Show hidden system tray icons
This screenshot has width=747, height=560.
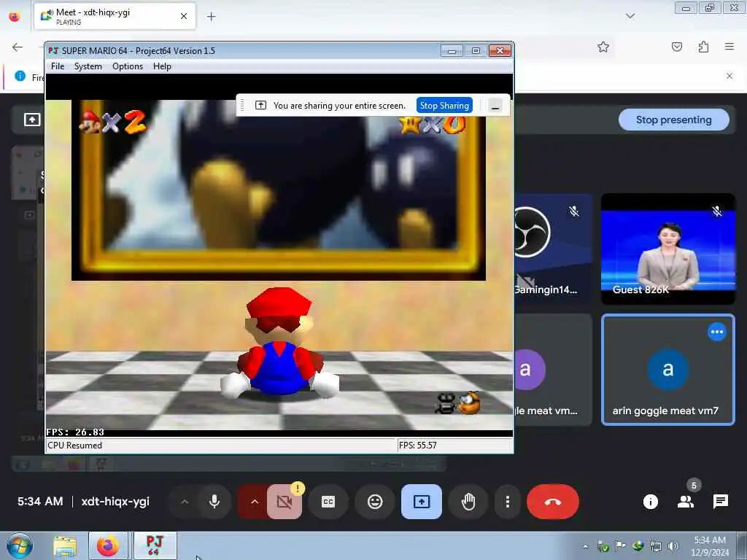[586, 547]
